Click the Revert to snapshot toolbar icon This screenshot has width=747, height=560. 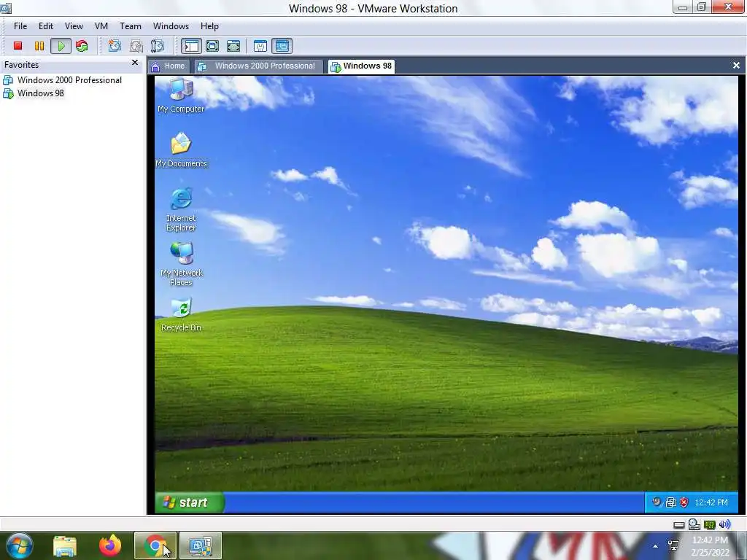[136, 46]
